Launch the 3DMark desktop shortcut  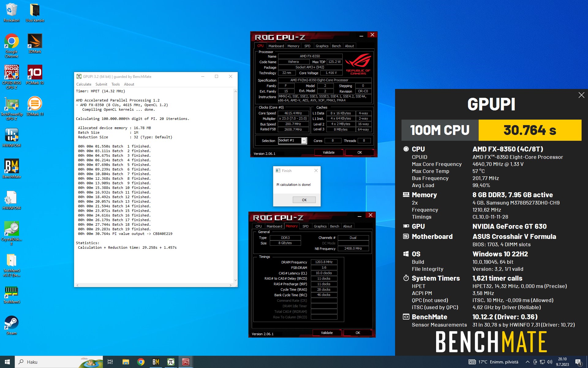(35, 44)
